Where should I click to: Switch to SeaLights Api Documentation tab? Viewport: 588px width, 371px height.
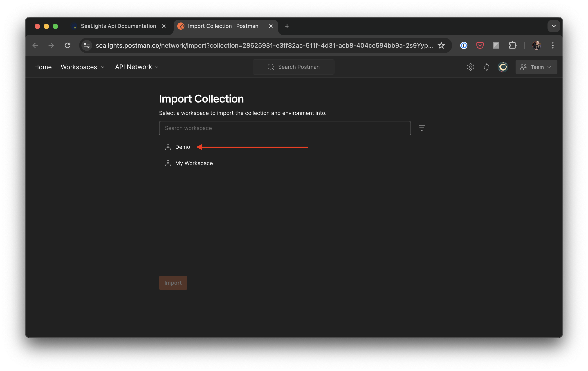click(118, 26)
